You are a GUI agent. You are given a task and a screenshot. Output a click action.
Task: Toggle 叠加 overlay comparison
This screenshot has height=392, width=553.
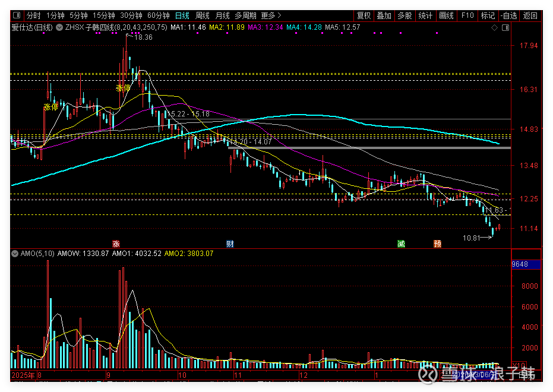pos(384,15)
